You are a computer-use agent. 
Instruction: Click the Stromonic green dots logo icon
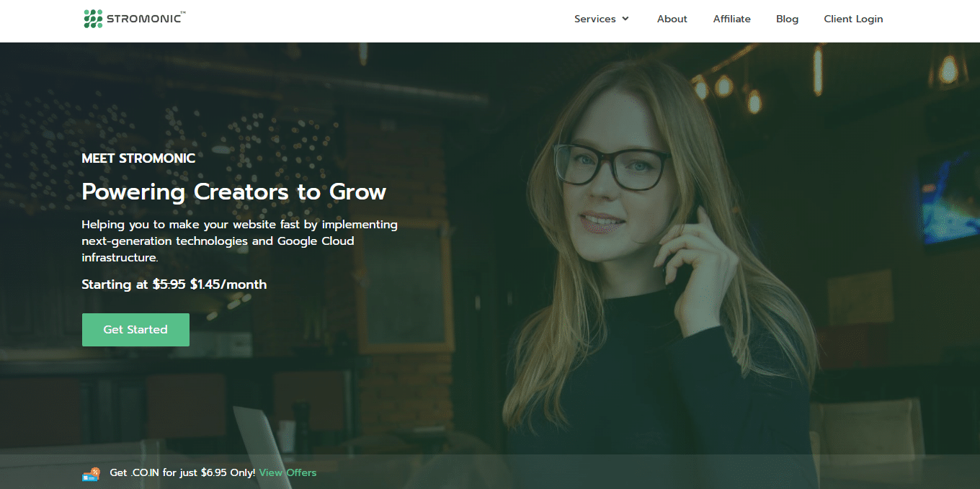[x=93, y=19]
